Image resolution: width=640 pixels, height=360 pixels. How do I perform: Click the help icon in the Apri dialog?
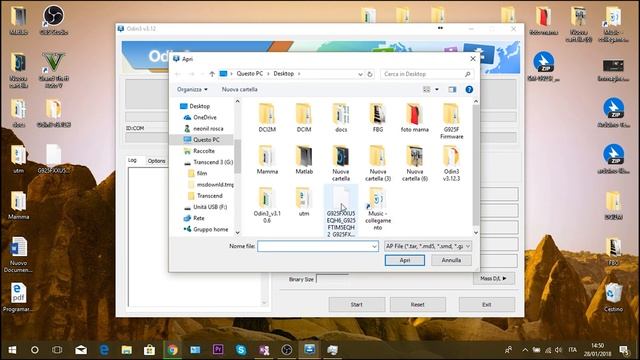point(469,89)
